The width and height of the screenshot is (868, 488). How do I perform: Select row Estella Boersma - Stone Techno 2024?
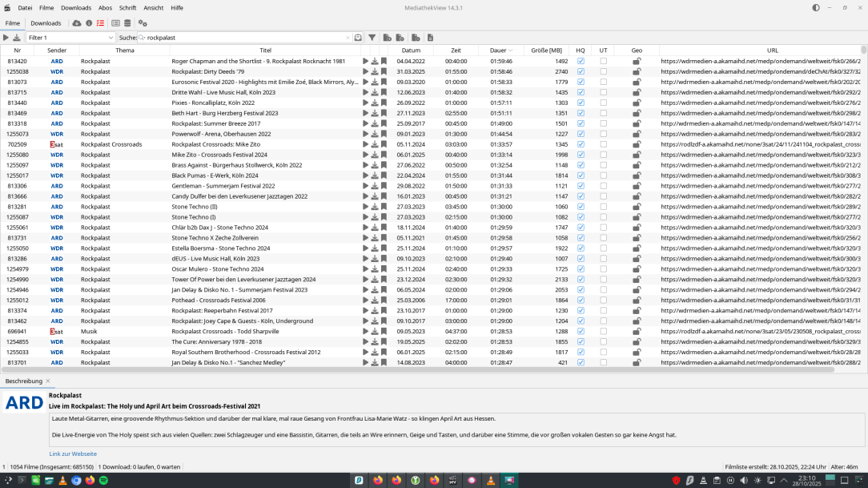pyautogui.click(x=431, y=248)
